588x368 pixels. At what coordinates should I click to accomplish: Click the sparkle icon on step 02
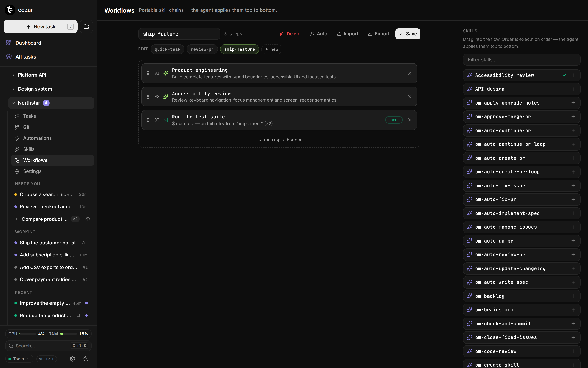166,97
